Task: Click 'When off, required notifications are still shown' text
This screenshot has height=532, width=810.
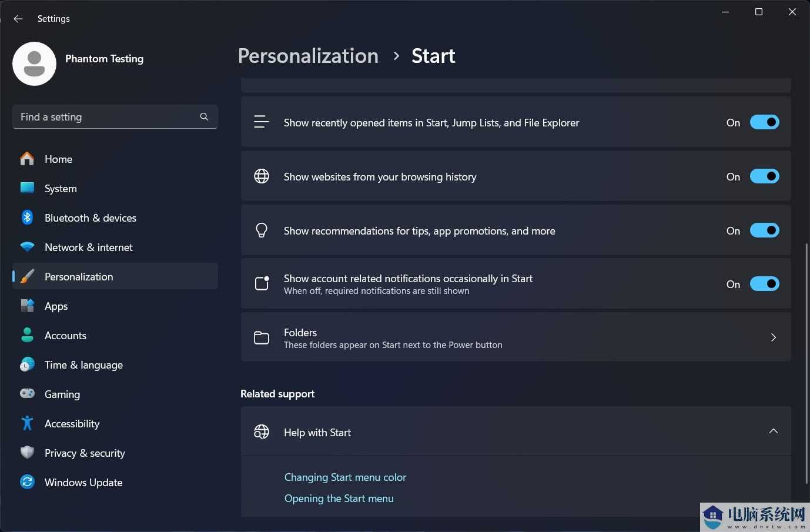Action: point(377,291)
